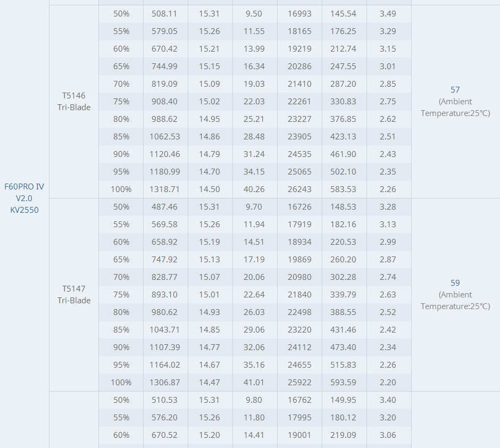Select efficiency value 3.49 in top row
500x448 pixels.
(389, 14)
